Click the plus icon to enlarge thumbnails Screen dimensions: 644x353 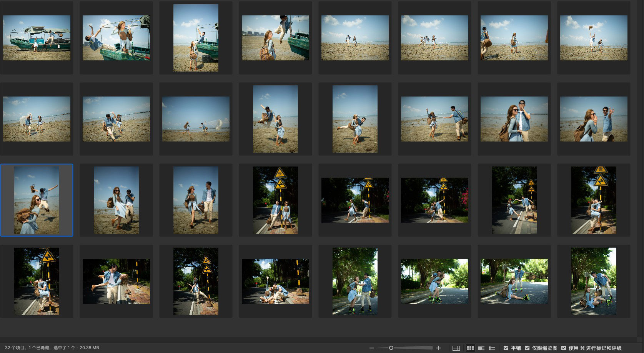point(439,348)
